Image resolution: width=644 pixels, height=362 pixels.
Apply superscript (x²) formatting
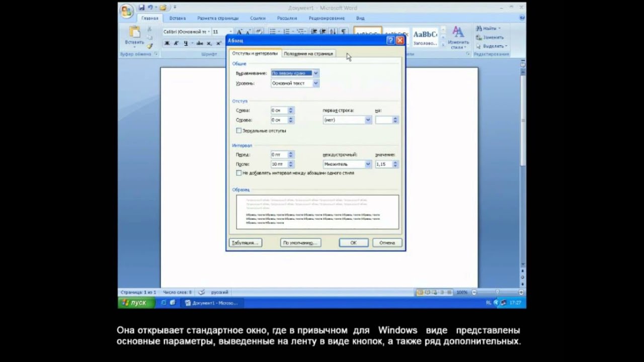click(x=219, y=43)
